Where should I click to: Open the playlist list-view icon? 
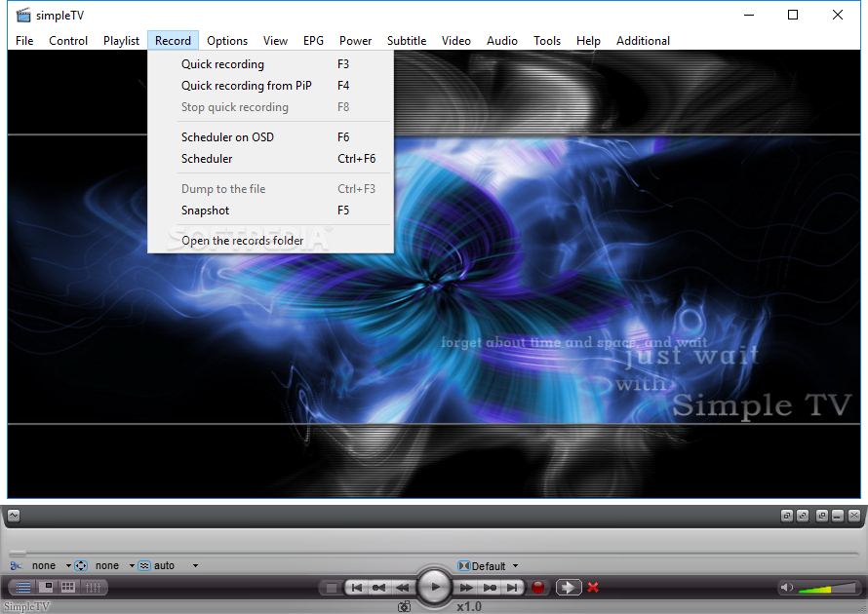(23, 587)
